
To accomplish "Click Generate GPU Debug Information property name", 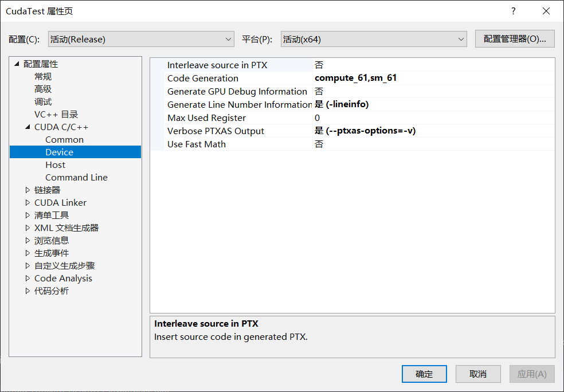I will coord(237,91).
